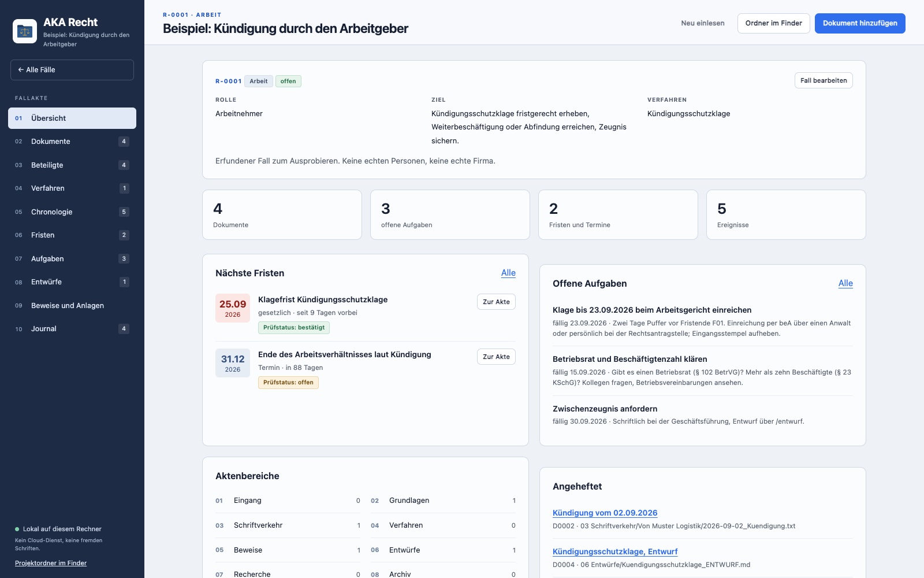
Task: Select Beweise und Anlagen
Action: pyautogui.click(x=72, y=305)
